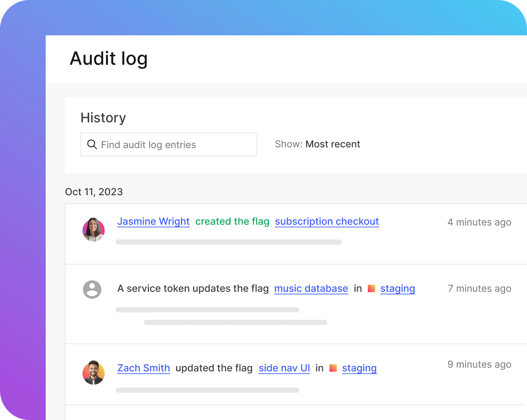Select the Oct 11, 2023 date header
527x420 pixels.
coord(94,192)
